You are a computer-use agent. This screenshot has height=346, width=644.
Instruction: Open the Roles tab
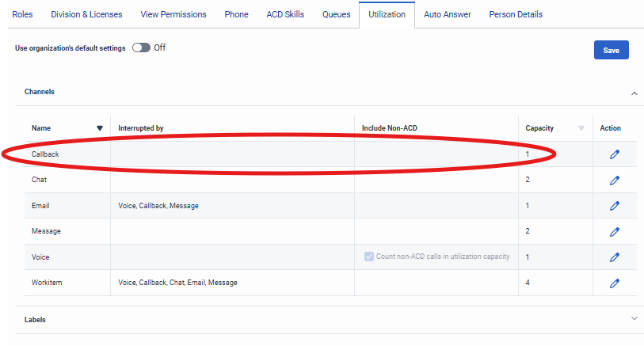pyautogui.click(x=23, y=14)
